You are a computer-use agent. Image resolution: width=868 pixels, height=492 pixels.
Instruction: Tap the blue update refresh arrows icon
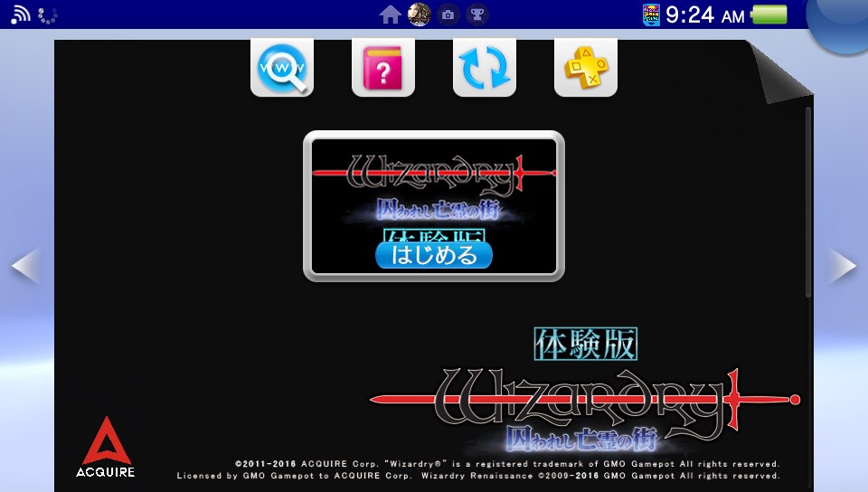point(485,68)
